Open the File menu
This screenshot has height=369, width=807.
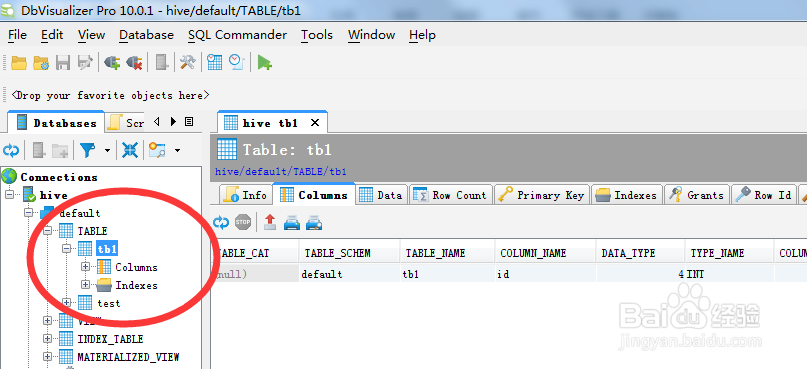tap(17, 35)
